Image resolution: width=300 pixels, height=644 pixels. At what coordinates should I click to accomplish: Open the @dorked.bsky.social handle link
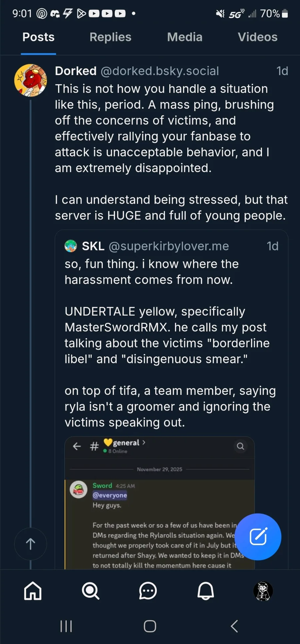160,71
